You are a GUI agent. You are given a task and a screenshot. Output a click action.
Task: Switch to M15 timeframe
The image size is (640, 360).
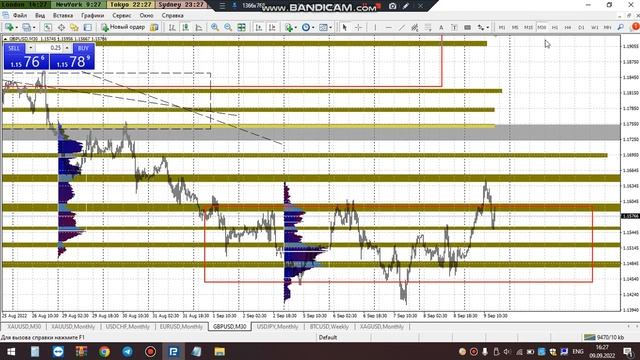tap(528, 27)
